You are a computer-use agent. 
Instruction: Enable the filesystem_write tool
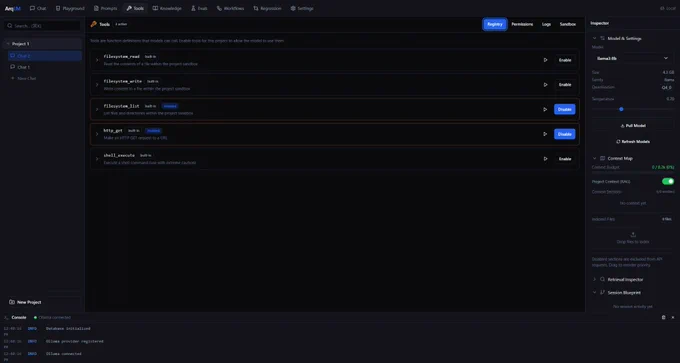(x=565, y=85)
